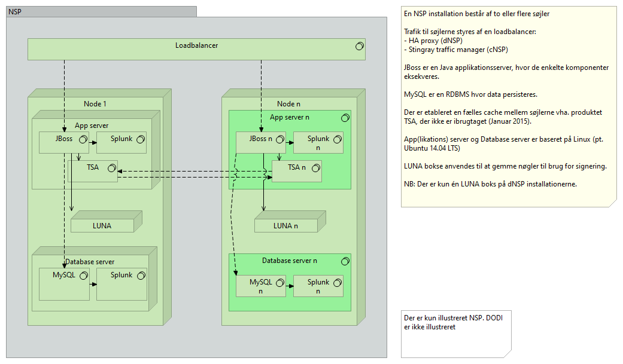This screenshot has height=364, width=623.
Task: Click the white note mentioning DODI
Action: [x=456, y=334]
